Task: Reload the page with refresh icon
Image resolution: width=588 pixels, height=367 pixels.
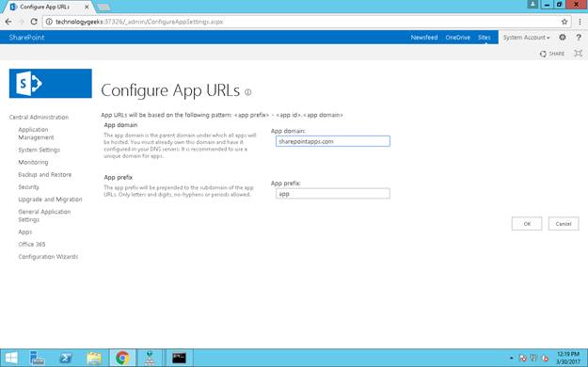Action: click(x=34, y=22)
